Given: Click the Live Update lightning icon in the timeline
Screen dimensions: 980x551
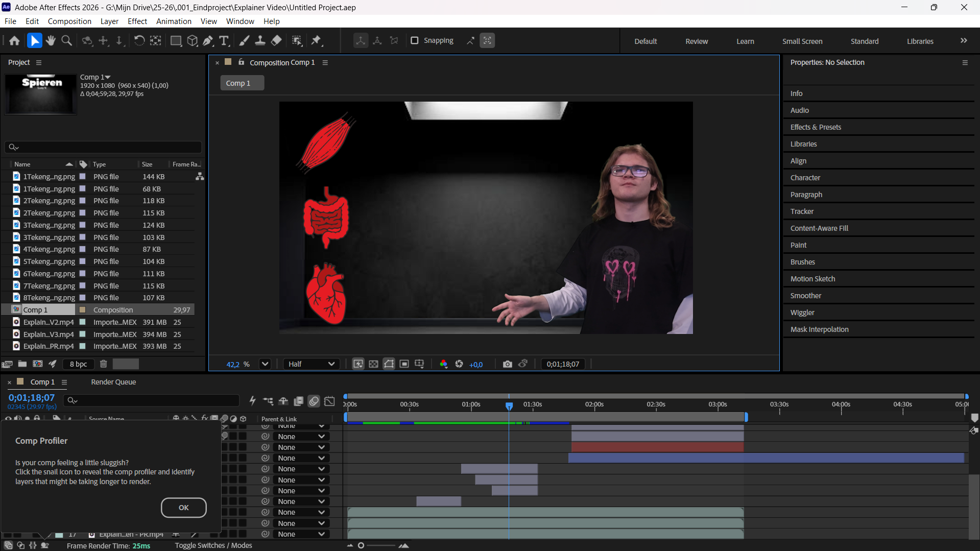Looking at the screenshot, I should 252,401.
